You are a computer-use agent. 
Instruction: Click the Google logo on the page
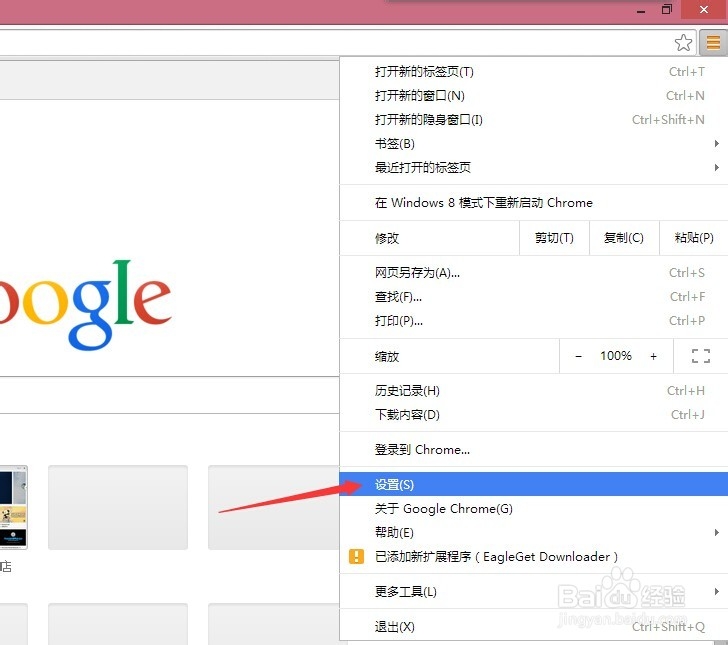pos(86,304)
